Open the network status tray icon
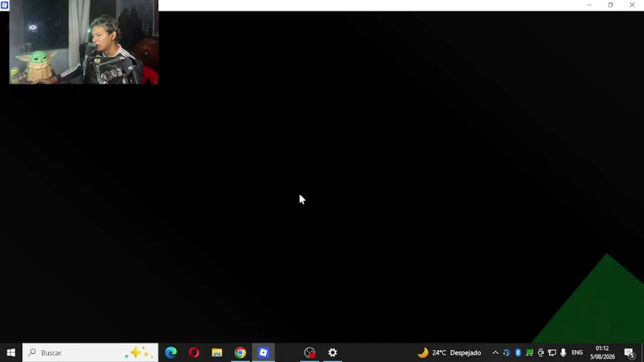Screen dimensions: 644x362 552,352
